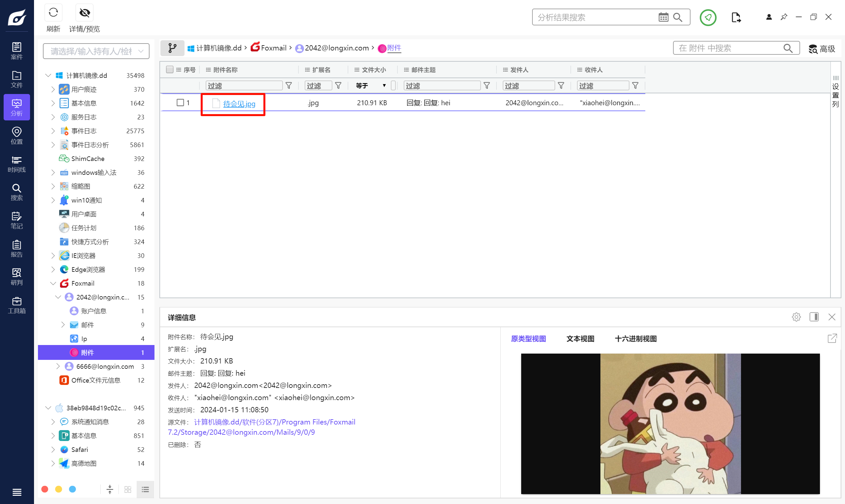The image size is (845, 504).
Task: Toggle the detail panel layout icon
Action: pyautogui.click(x=814, y=317)
